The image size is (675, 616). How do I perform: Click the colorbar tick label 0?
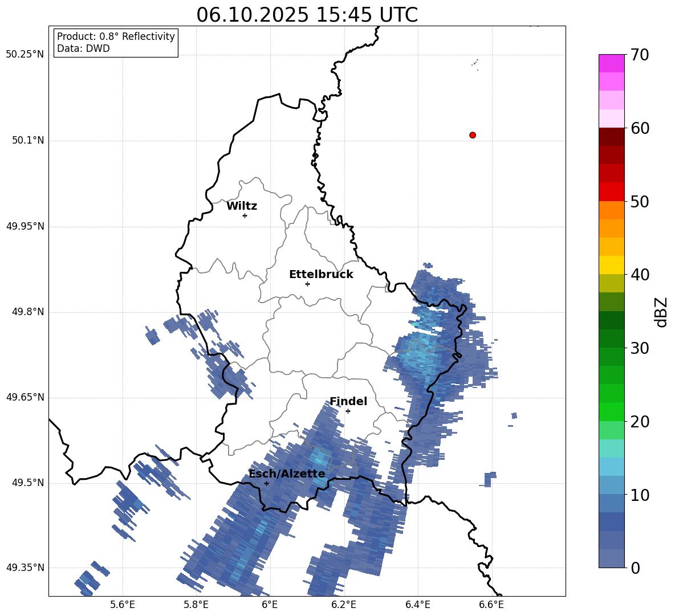point(635,568)
